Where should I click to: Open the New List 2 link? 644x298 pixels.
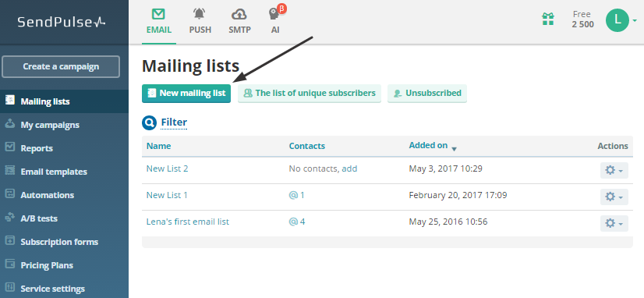point(167,169)
